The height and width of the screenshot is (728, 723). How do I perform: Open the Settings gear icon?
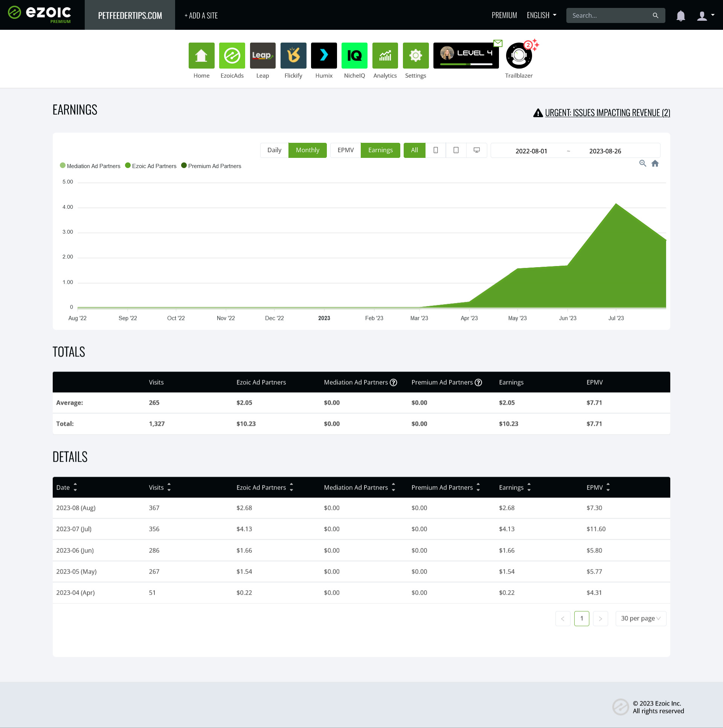coord(416,55)
